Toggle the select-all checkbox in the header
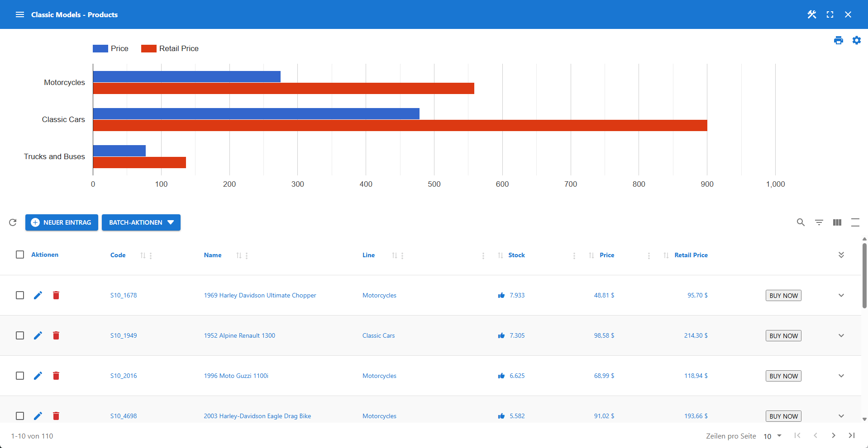This screenshot has height=448, width=868. pyautogui.click(x=20, y=255)
